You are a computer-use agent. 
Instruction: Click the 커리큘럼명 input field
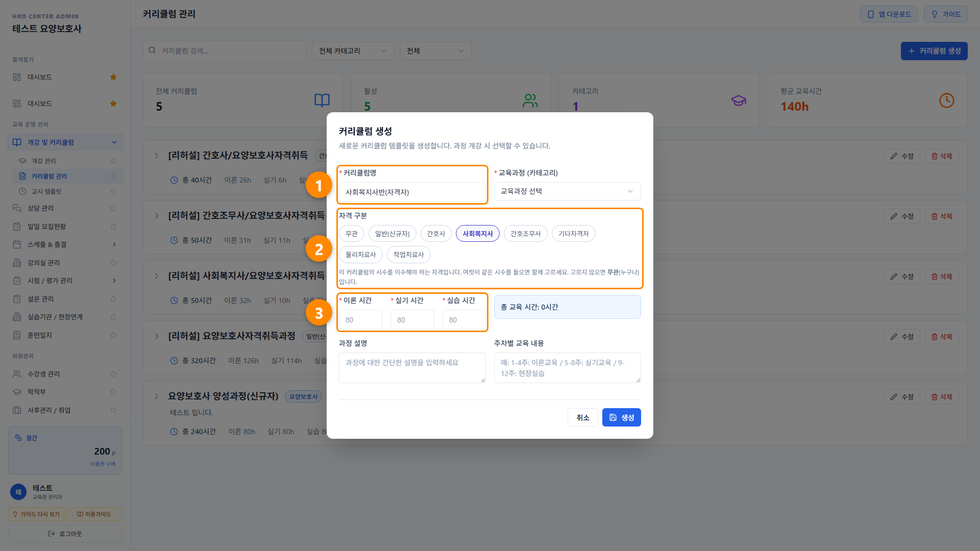tap(412, 192)
